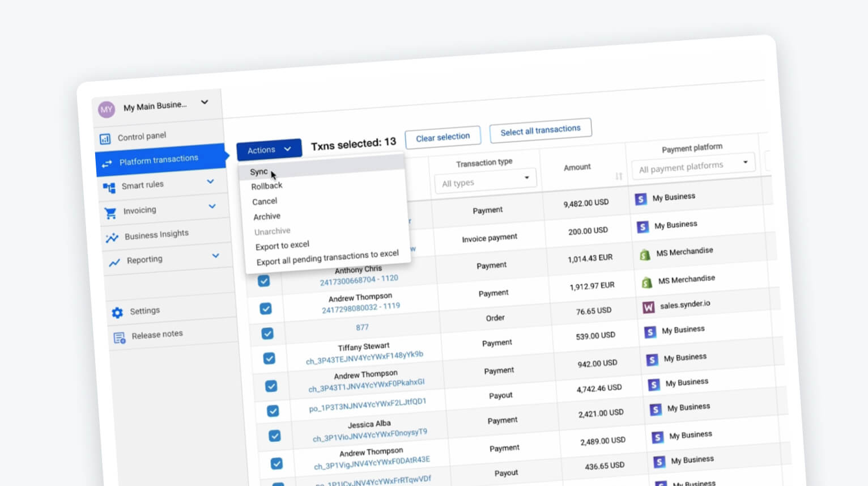Expand the My Main Business account switcher
868x486 pixels.
pos(205,103)
